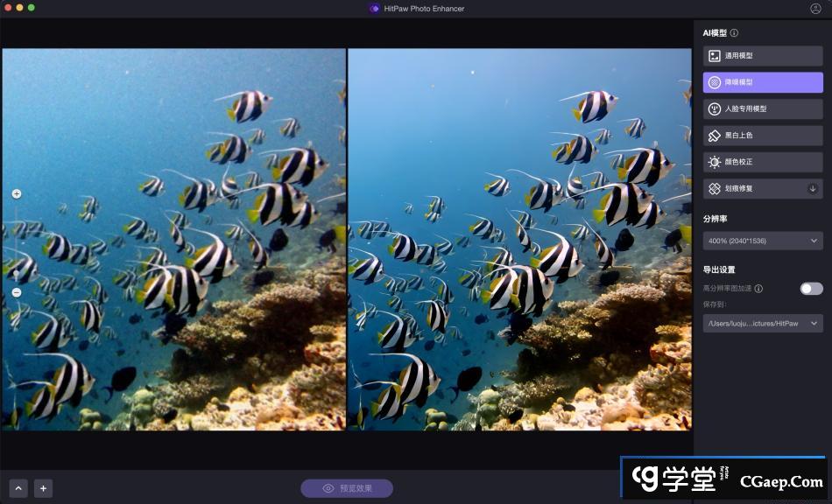832x504 pixels.
Task: Click the zoom in plus icon
Action: pyautogui.click(x=16, y=193)
